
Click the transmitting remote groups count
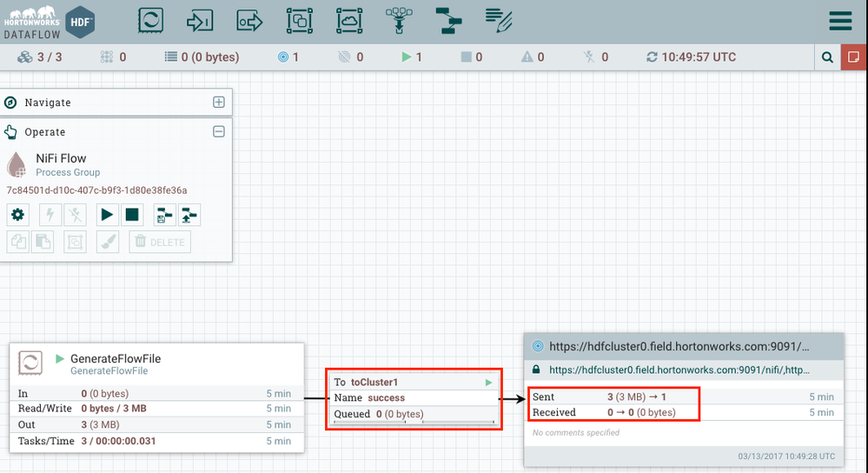[x=288, y=57]
